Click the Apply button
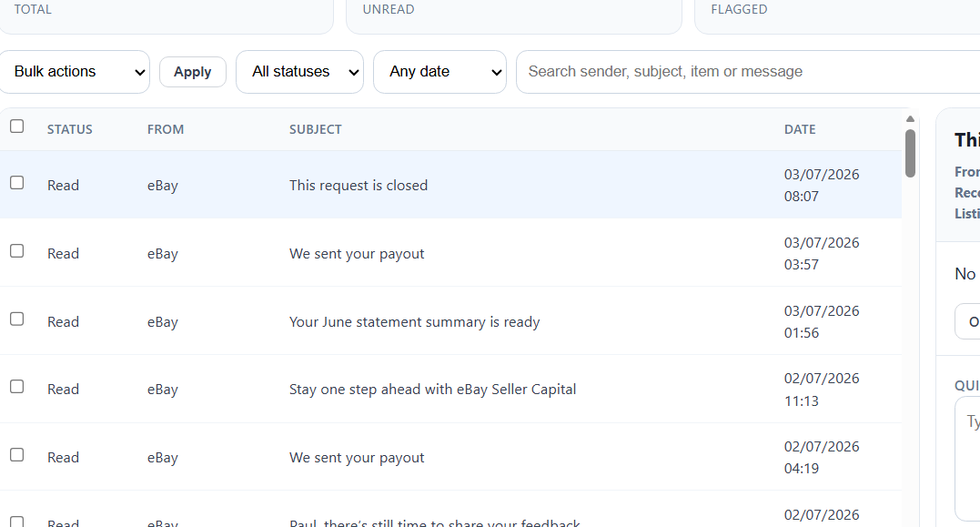The width and height of the screenshot is (980, 527). (193, 72)
